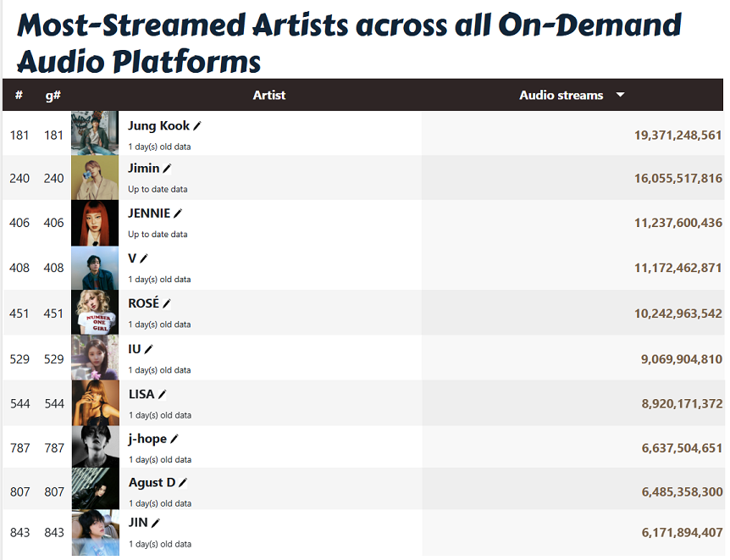Open Jung Kook's artist thumbnail
The image size is (730, 560).
95,133
